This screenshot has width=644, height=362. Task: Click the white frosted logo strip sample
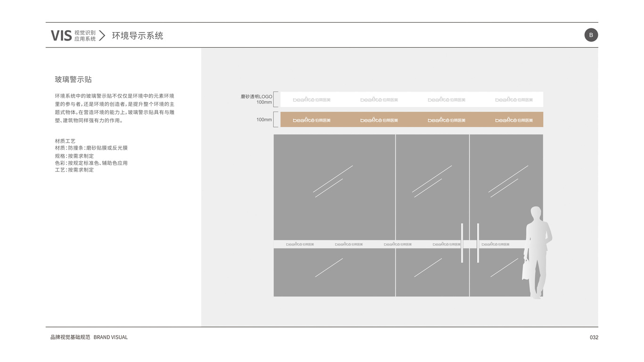point(412,99)
